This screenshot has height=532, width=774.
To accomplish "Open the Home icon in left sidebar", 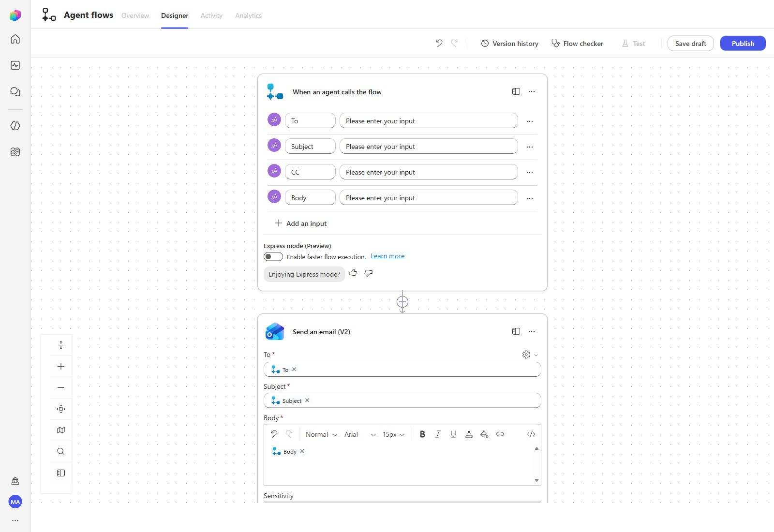I will 15,39.
